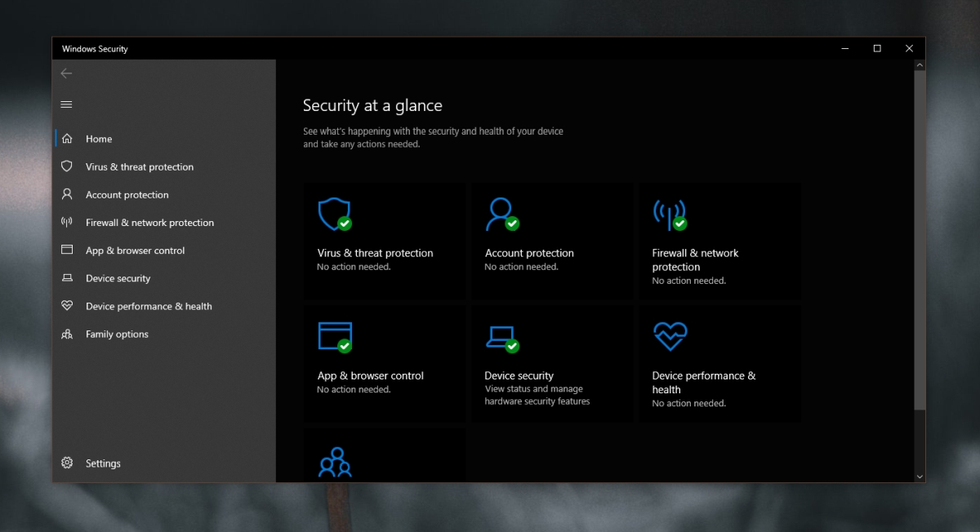Toggle the hamburger navigation menu
The height and width of the screenshot is (532, 980).
pos(66,104)
